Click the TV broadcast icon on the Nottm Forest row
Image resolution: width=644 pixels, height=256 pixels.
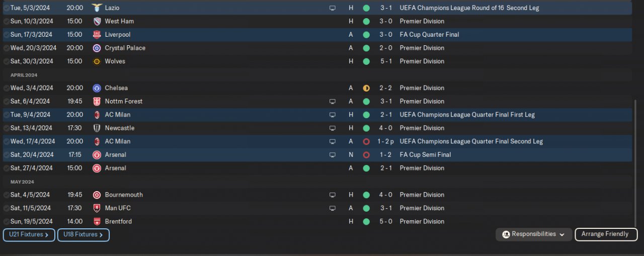332,102
